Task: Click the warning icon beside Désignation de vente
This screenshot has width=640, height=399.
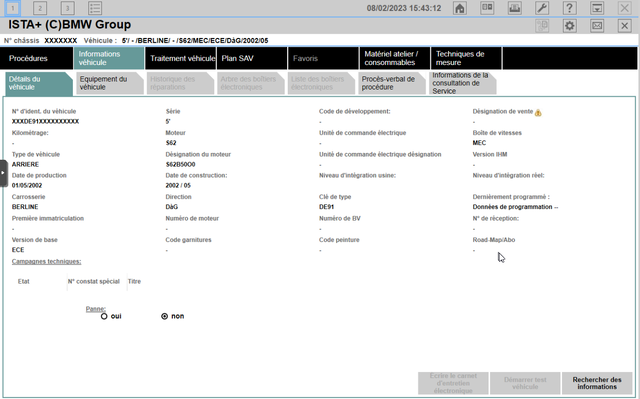Action: (x=538, y=113)
